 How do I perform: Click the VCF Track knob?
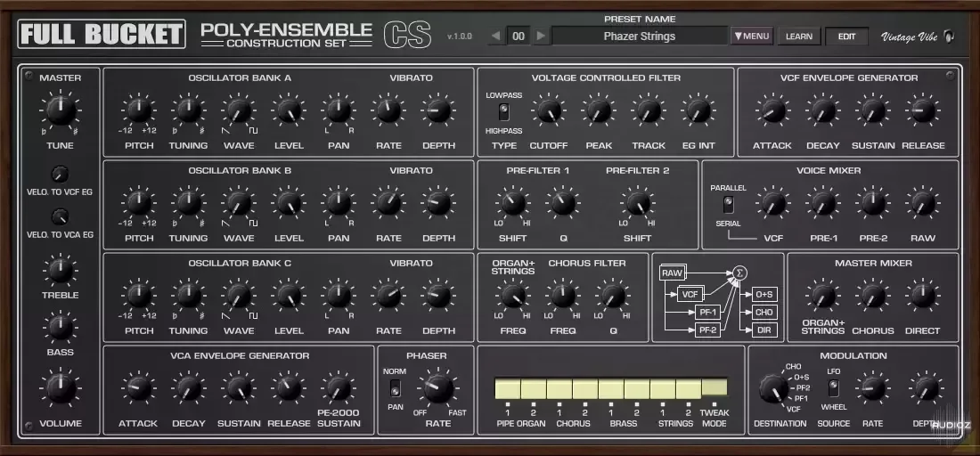point(648,110)
